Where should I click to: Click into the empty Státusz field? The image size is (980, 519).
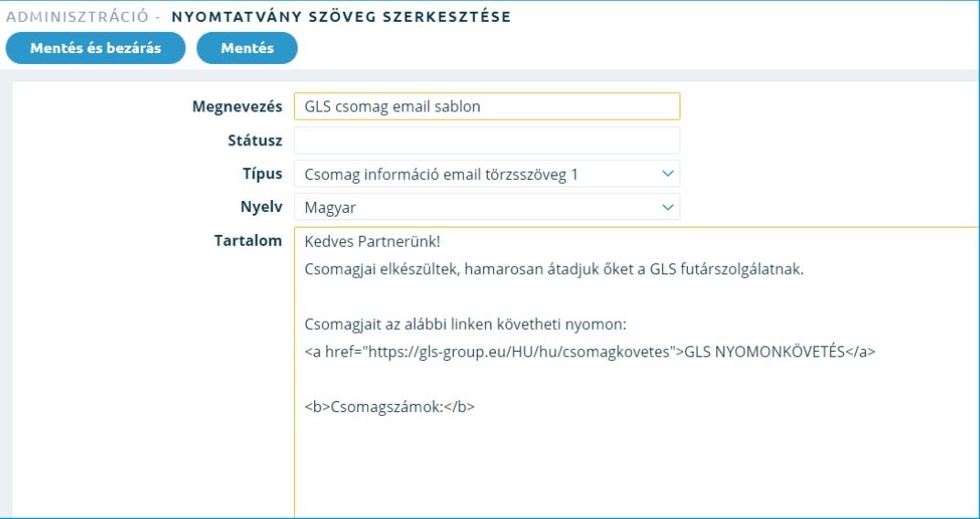pos(487,140)
